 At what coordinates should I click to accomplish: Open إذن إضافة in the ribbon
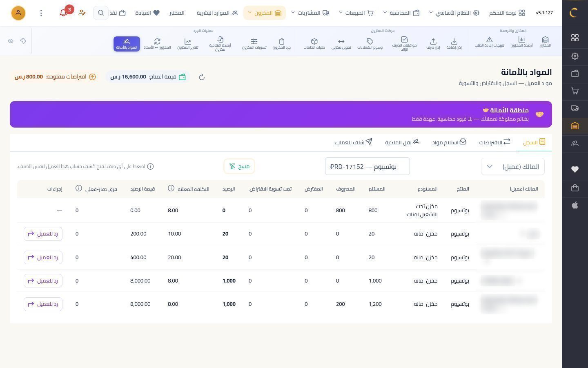click(454, 43)
